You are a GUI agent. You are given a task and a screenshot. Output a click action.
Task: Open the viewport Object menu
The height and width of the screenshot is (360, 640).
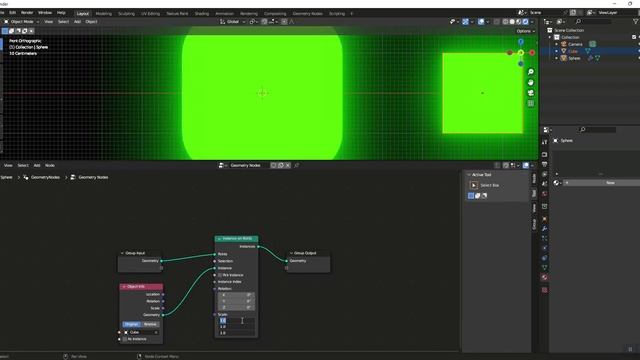pos(91,22)
